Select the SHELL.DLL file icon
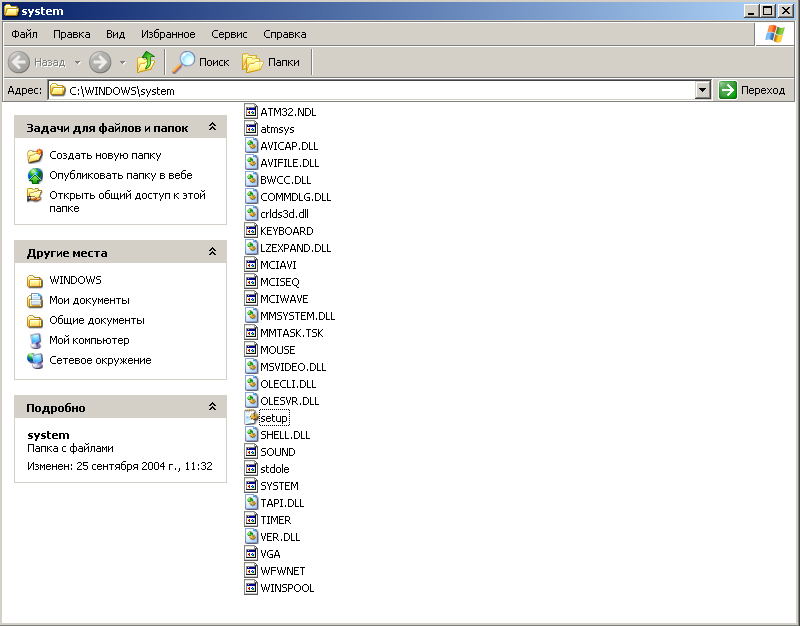 click(x=251, y=435)
